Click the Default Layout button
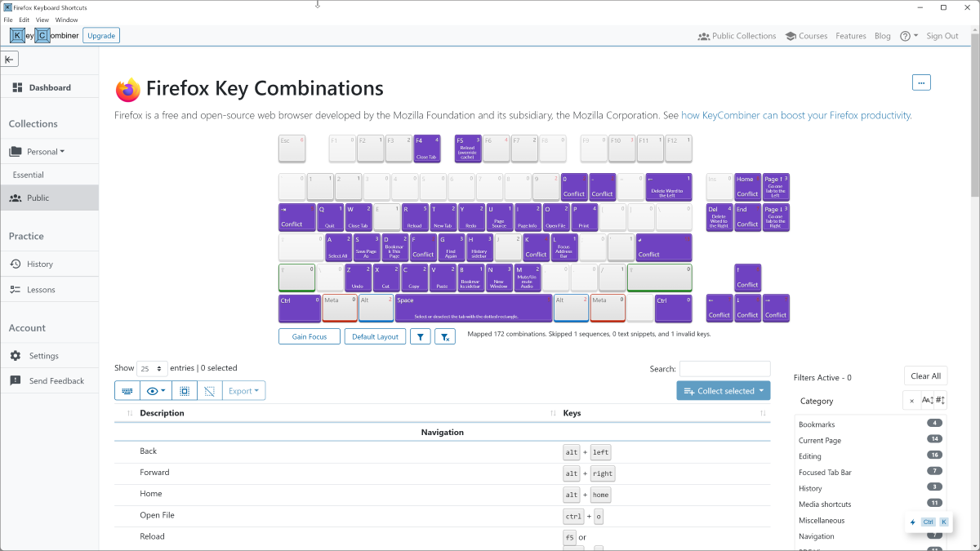 click(x=376, y=336)
